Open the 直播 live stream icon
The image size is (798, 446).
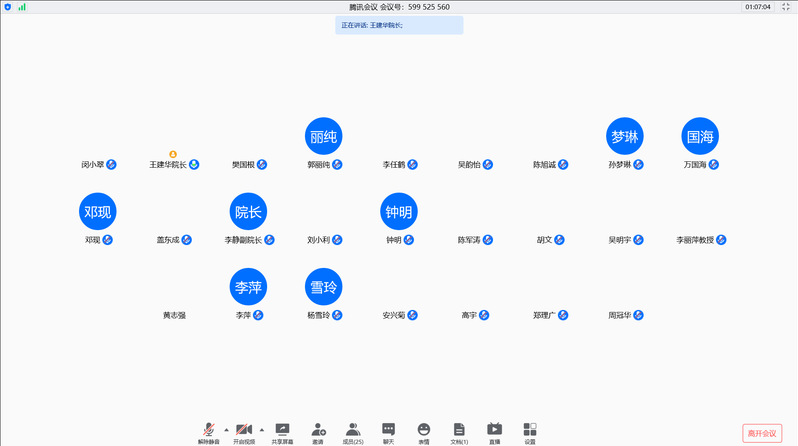[494, 430]
